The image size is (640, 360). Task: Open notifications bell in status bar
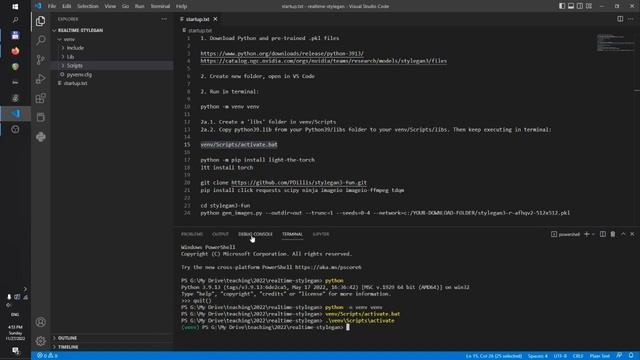pyautogui.click(x=631, y=356)
